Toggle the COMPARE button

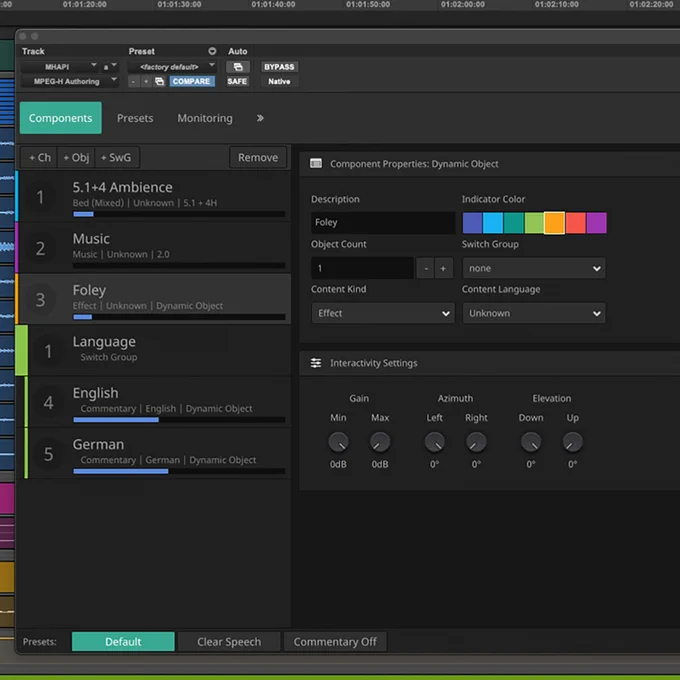(x=191, y=81)
